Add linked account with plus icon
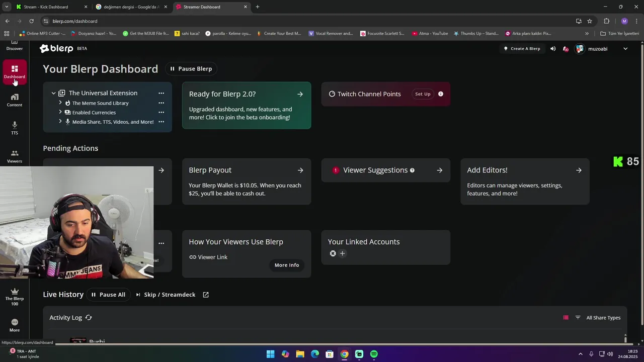Viewport: 644px width, 362px height. coord(342,253)
